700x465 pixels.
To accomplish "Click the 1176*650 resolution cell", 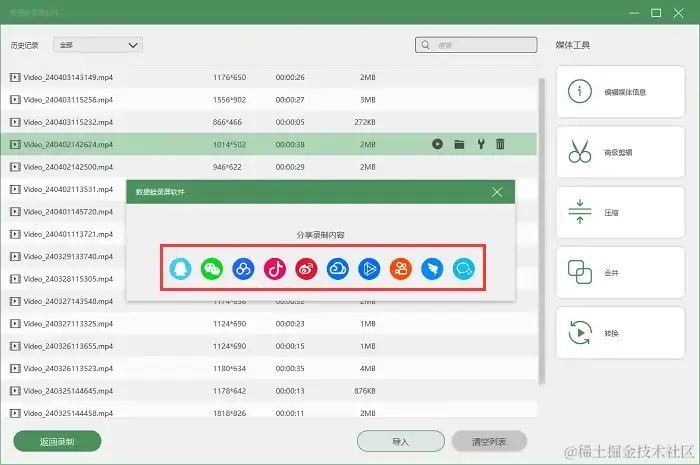I will pyautogui.click(x=229, y=77).
